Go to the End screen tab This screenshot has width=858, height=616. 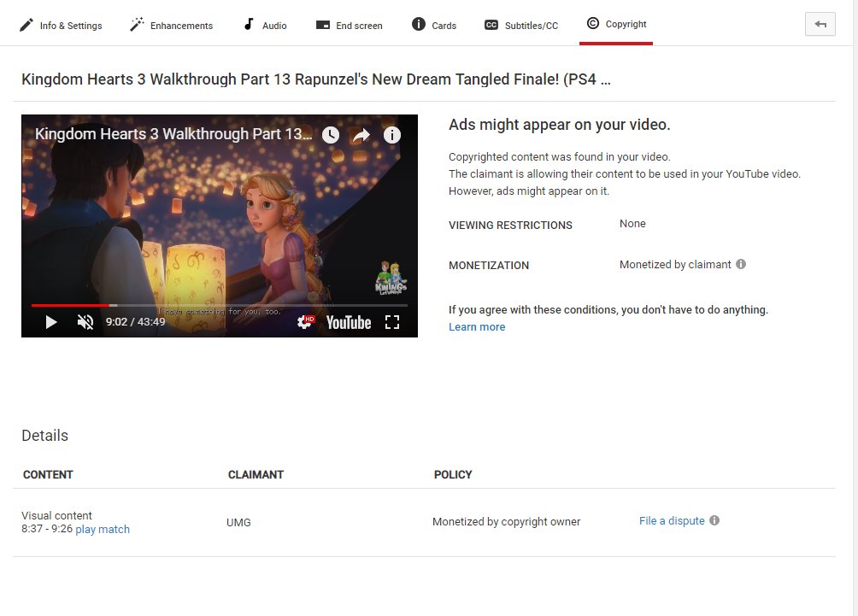(x=350, y=25)
